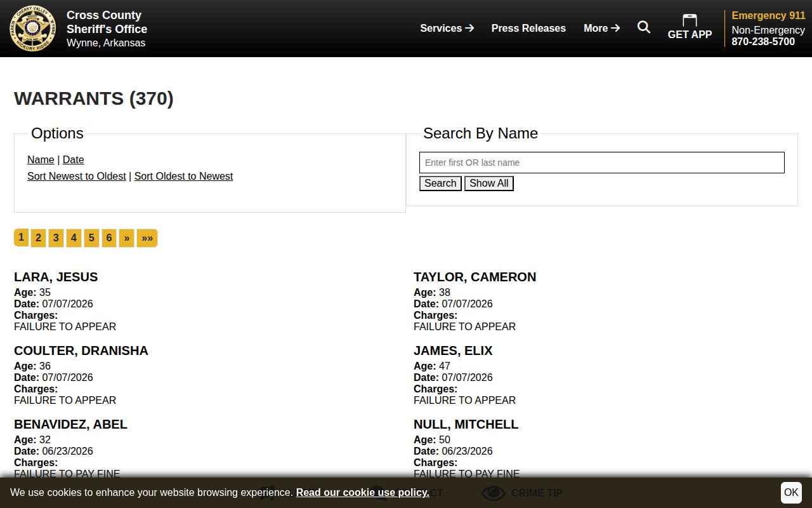Select warrant name LARA, JESUS
The image size is (812, 508).
click(56, 277)
